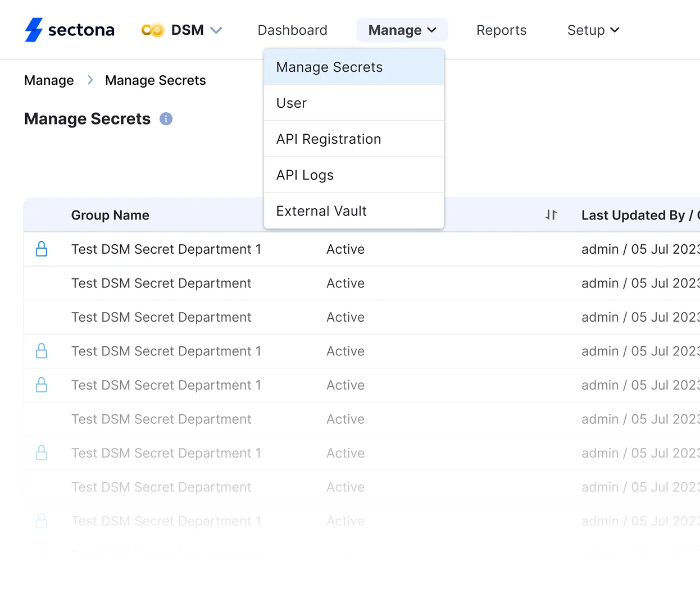Sort by Group Name column header
The width and height of the screenshot is (700, 613).
click(110, 216)
